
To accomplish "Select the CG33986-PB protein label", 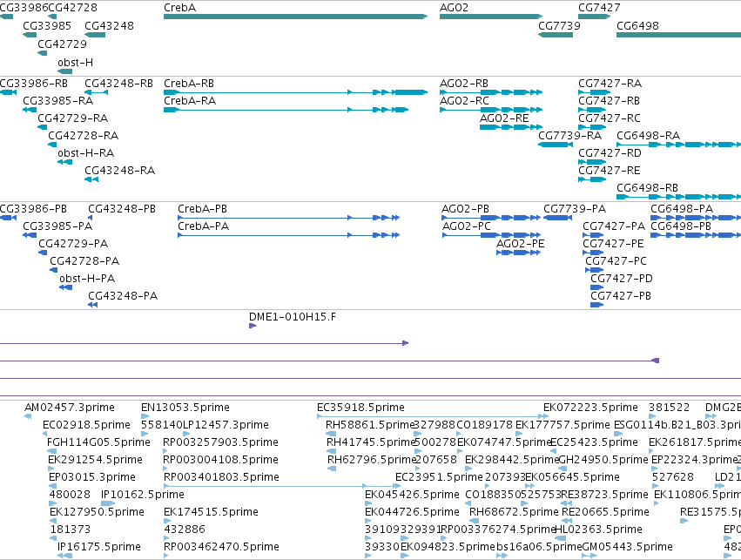I will click(x=33, y=209).
